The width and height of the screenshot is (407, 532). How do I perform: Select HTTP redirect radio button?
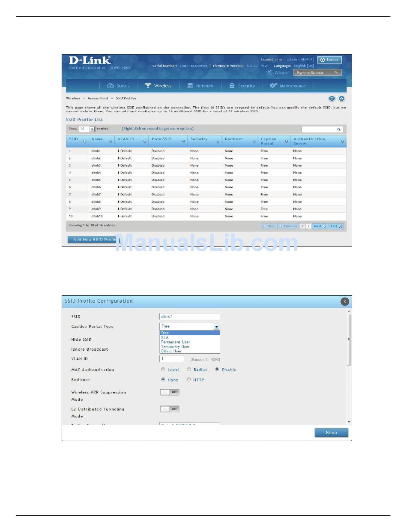click(189, 380)
